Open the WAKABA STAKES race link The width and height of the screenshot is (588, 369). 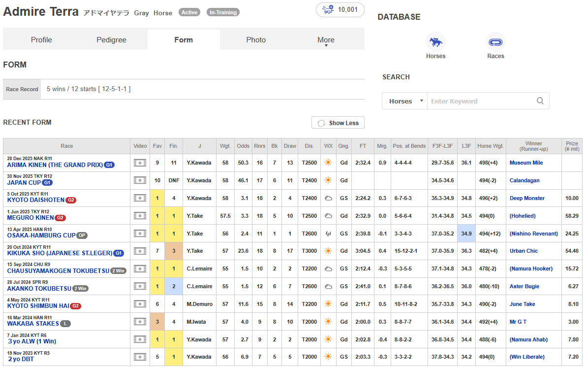pos(33,324)
